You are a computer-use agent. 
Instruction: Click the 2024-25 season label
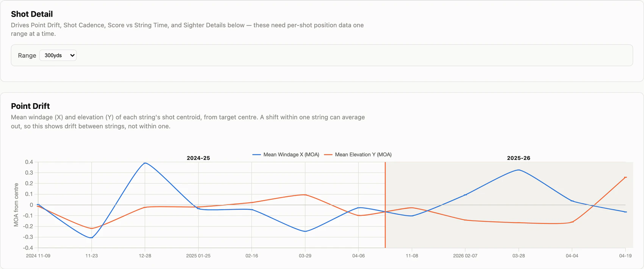click(x=198, y=158)
